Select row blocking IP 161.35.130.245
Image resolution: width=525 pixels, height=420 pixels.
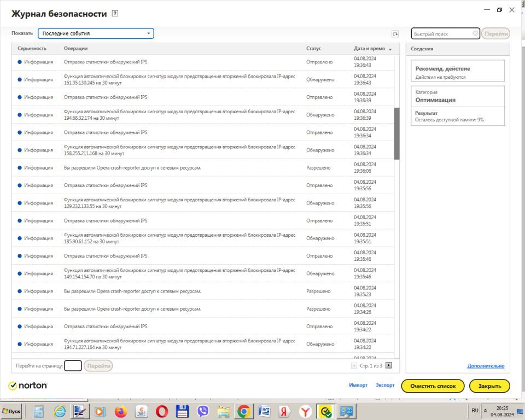point(203,79)
